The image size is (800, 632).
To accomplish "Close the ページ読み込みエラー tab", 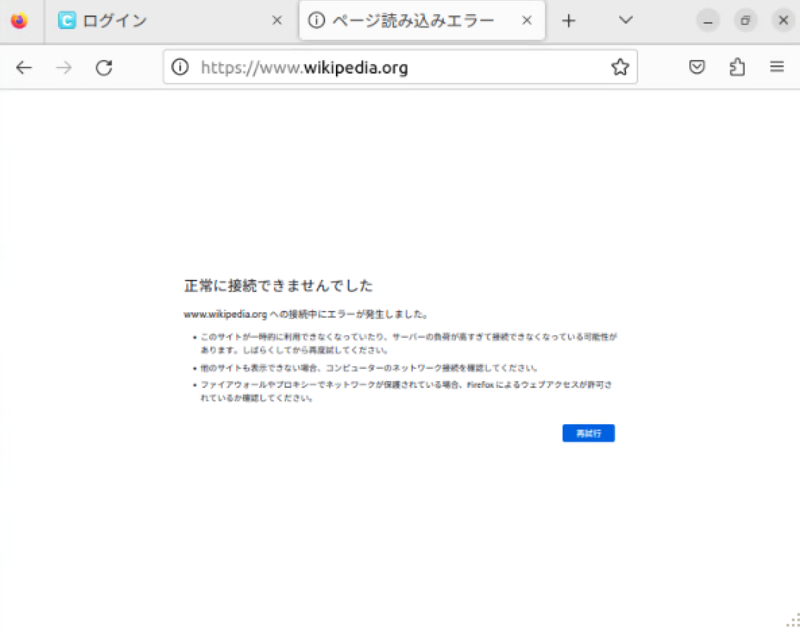I will click(x=527, y=20).
